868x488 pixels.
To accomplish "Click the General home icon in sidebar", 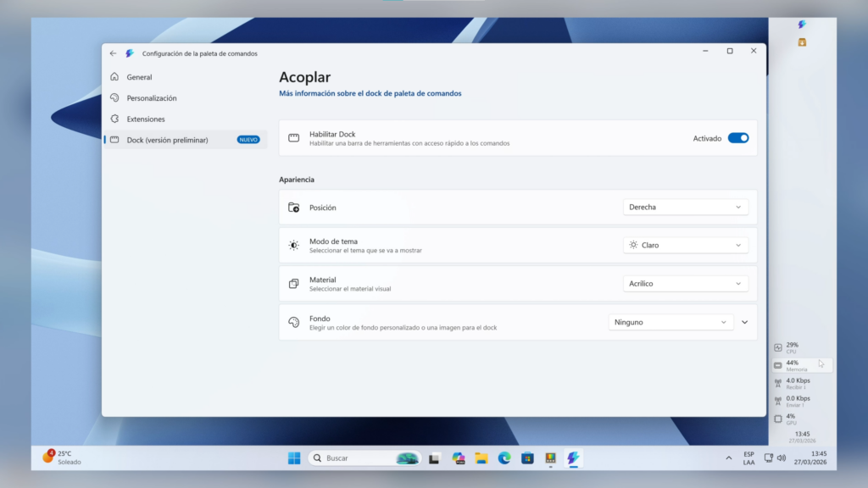I will pos(114,76).
